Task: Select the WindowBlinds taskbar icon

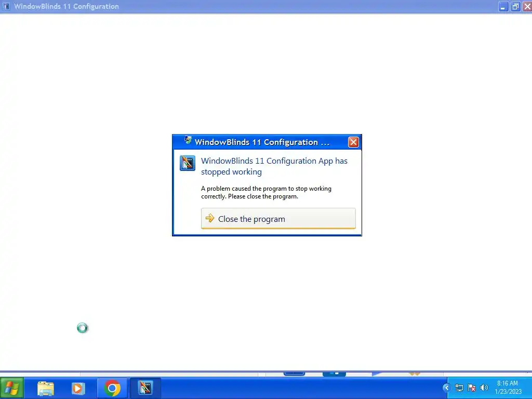Action: 145,388
